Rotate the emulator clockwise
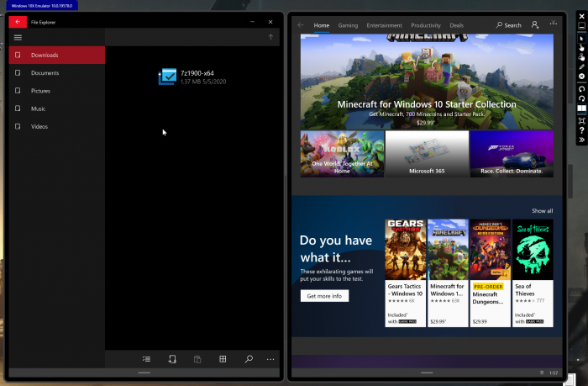This screenshot has height=386, width=588. (581, 98)
